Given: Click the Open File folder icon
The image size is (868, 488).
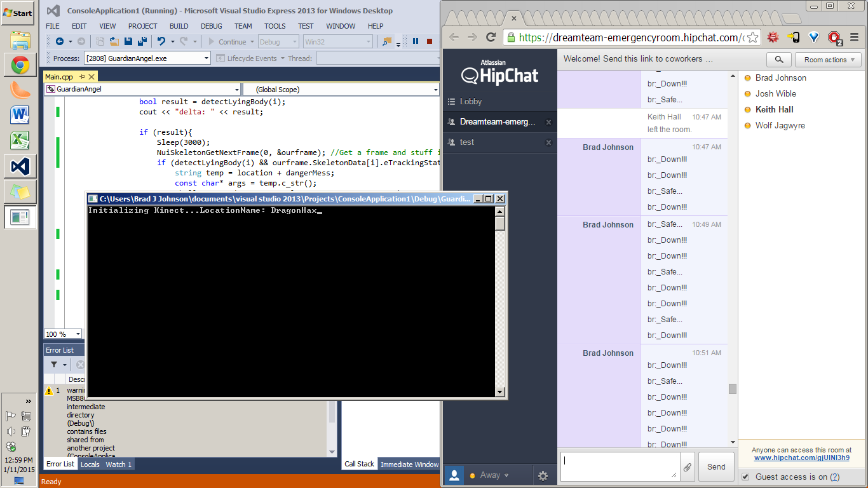Looking at the screenshot, I should pos(114,41).
